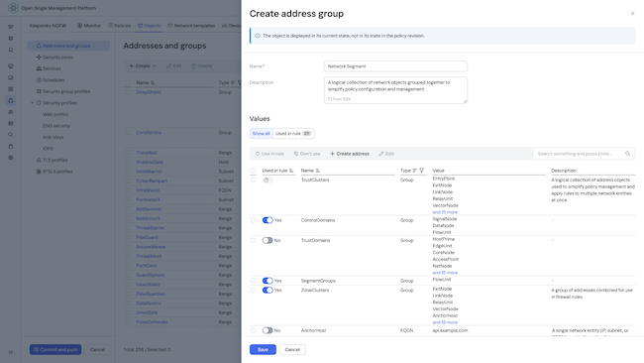Screen dimensions: 644x363
Task: Enable the TrustDomains used in rule switch
Action: pyautogui.click(x=268, y=240)
